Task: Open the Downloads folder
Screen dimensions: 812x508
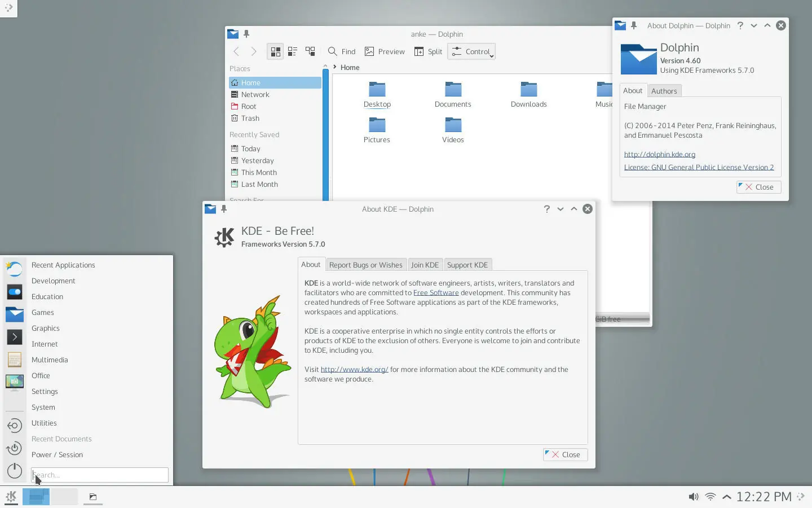Action: pos(528,95)
